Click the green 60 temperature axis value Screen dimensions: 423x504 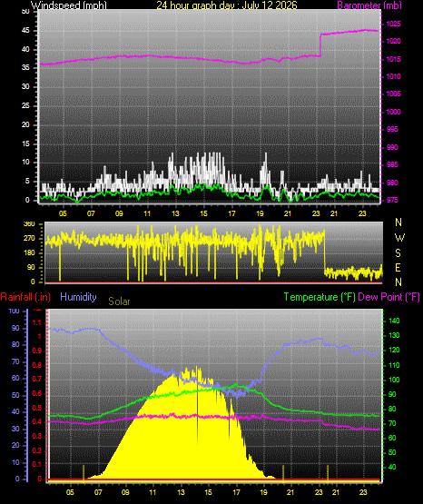(392, 438)
